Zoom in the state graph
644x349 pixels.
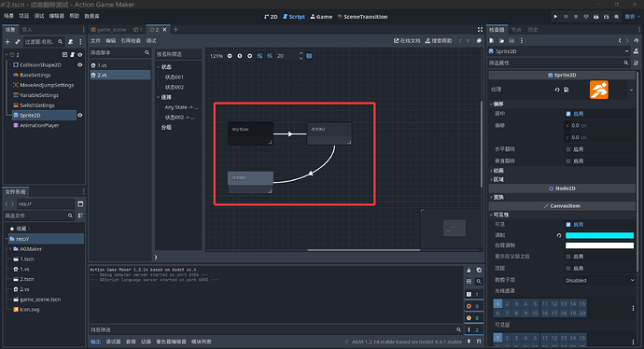pyautogui.click(x=249, y=56)
